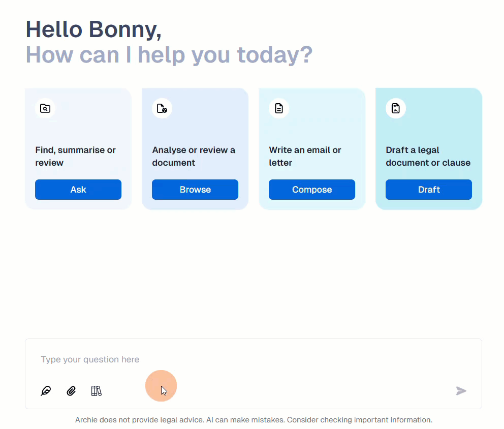The width and height of the screenshot is (504, 429).
Task: Select the 'Write an email or letter' card title
Action: (x=305, y=156)
